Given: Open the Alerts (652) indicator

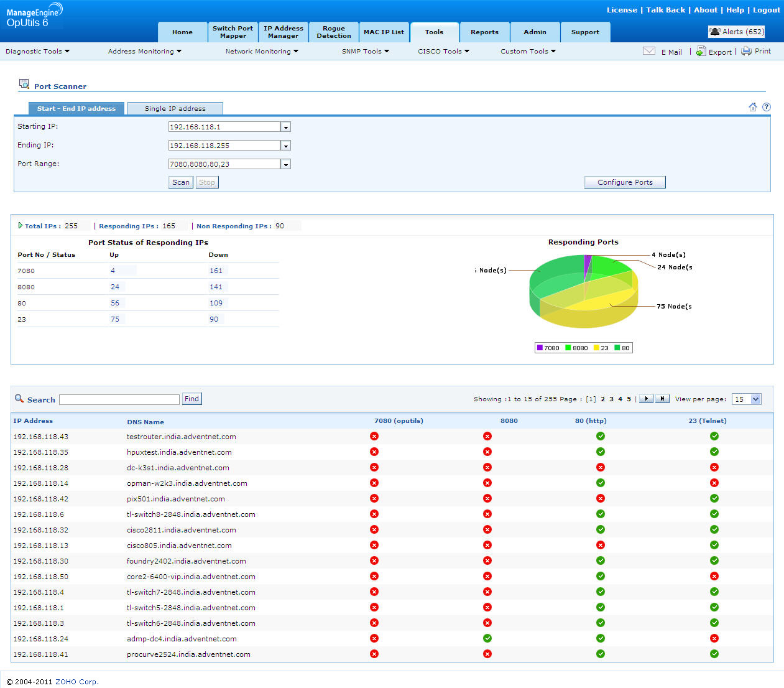Looking at the screenshot, I should [737, 32].
